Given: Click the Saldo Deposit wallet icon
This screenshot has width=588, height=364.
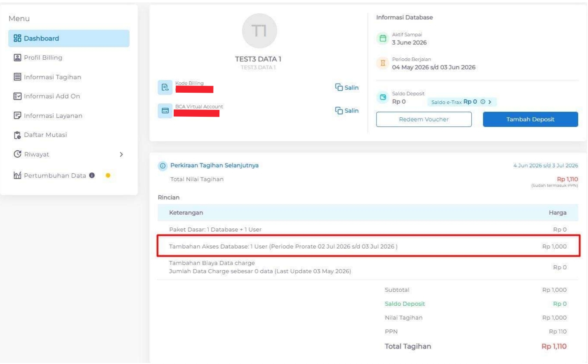Looking at the screenshot, I should [383, 97].
